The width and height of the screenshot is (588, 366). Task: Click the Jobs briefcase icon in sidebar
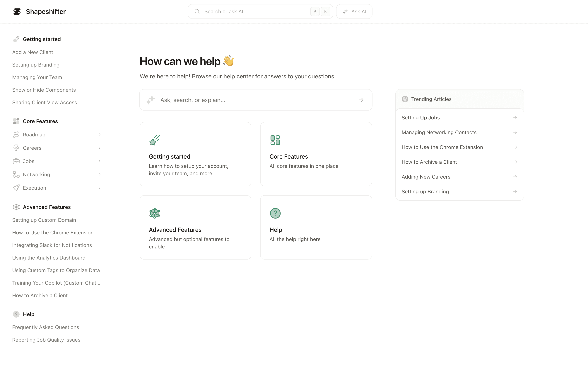pos(16,161)
